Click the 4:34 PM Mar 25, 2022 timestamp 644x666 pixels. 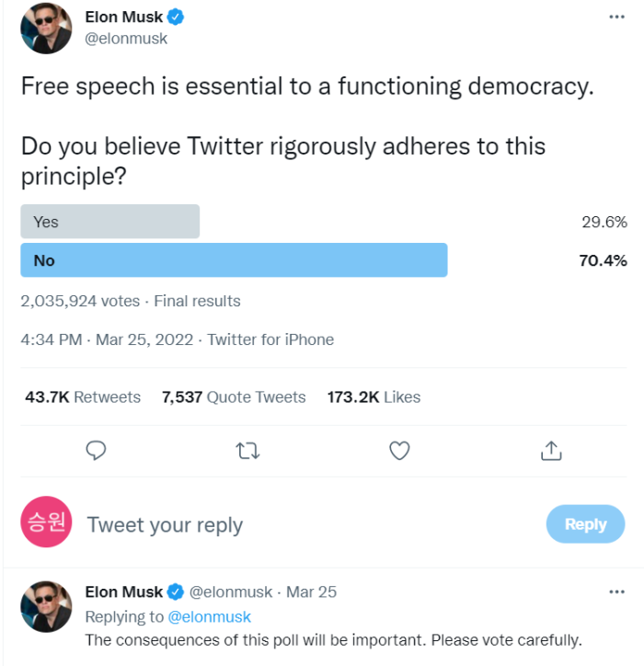click(x=107, y=339)
